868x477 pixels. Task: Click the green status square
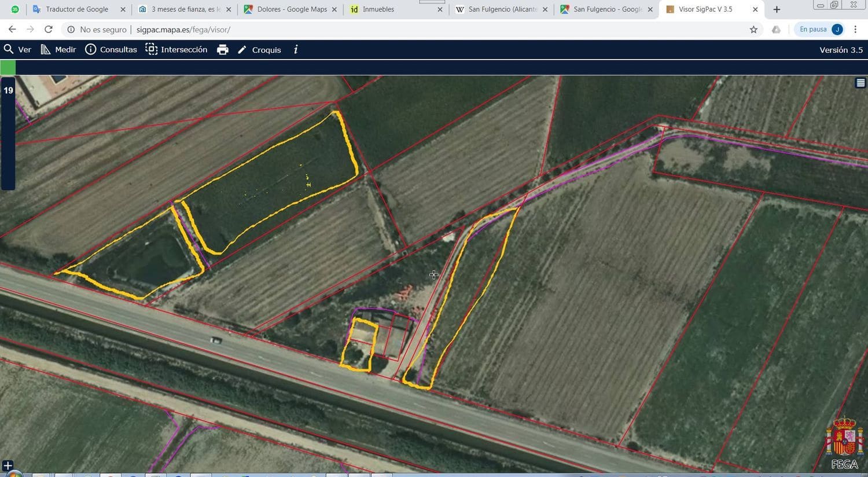pyautogui.click(x=8, y=68)
